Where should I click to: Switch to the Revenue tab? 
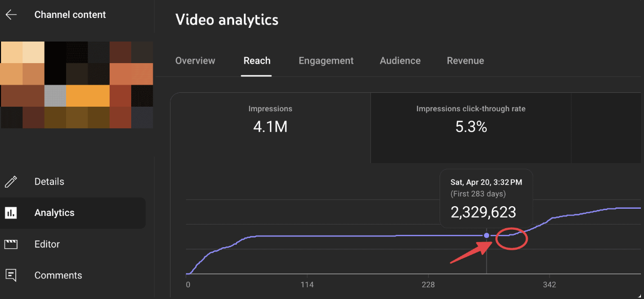465,61
